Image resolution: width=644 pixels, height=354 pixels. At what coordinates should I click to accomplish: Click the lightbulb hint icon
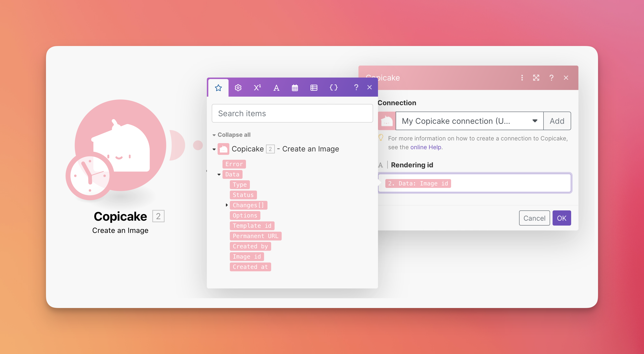click(381, 138)
